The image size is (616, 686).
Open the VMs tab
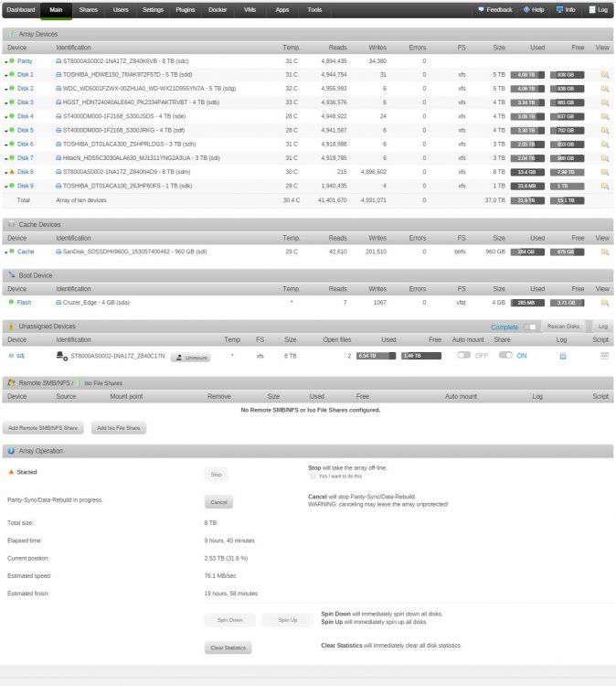pyautogui.click(x=250, y=10)
